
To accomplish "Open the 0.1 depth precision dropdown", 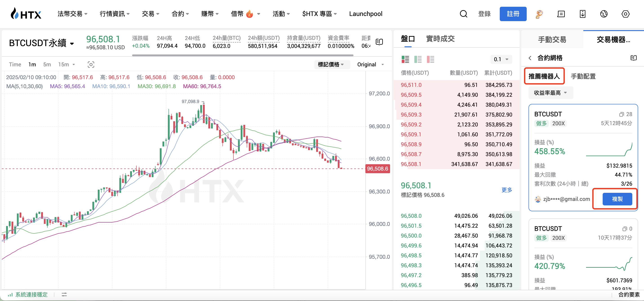I will click(501, 59).
